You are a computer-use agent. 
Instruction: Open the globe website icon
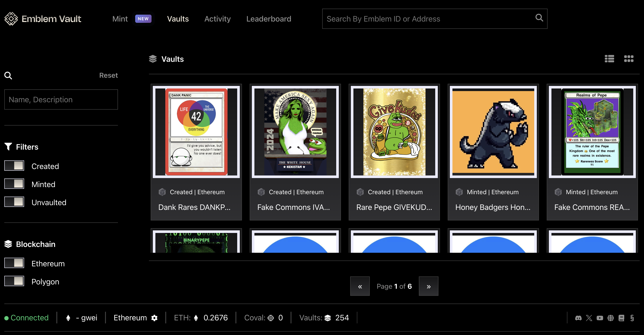(610, 318)
